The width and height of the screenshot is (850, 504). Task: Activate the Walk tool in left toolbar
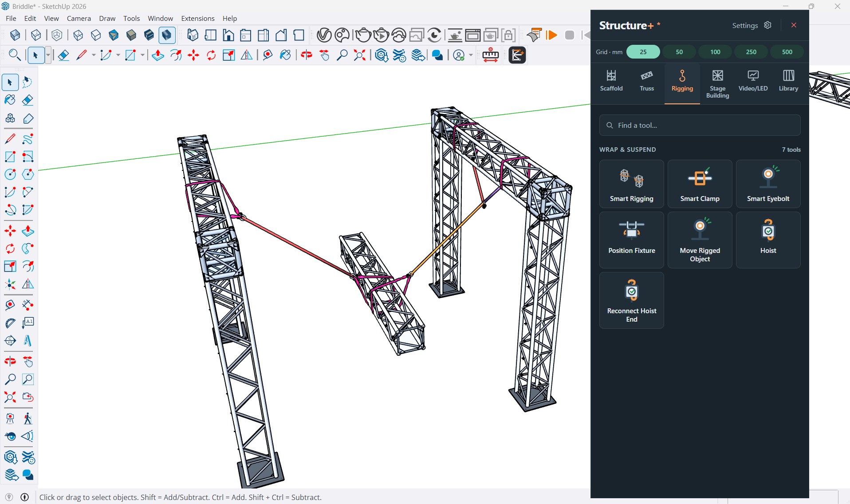tap(28, 418)
